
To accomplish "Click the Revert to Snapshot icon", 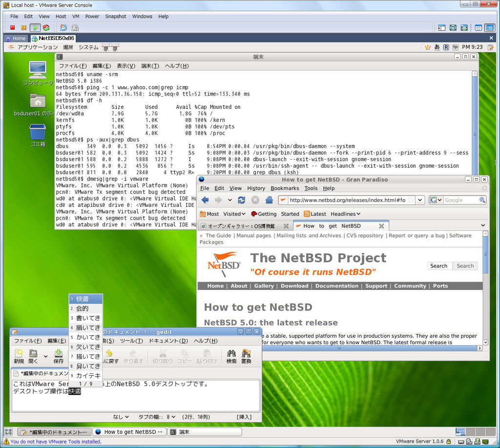I will [x=75, y=28].
